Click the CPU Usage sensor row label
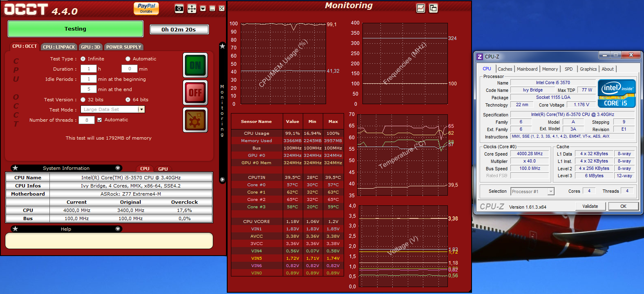Image resolution: width=644 pixels, height=294 pixels. (x=257, y=134)
